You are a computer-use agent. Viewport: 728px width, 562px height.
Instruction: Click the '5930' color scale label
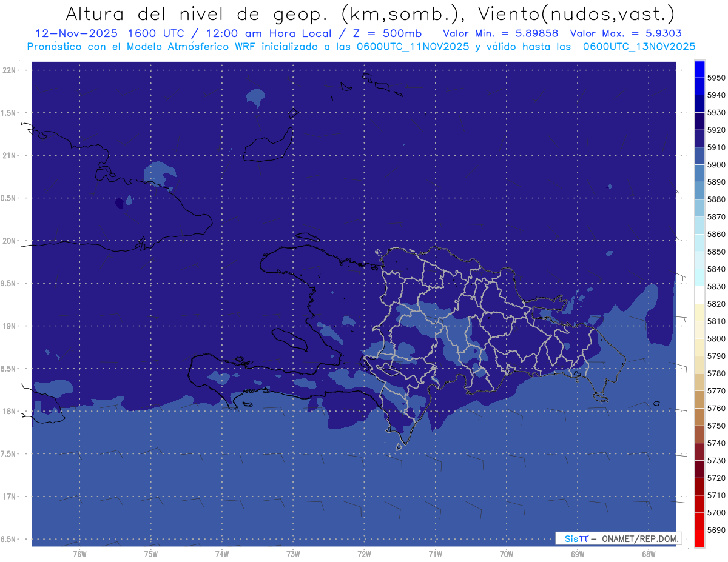click(x=716, y=113)
